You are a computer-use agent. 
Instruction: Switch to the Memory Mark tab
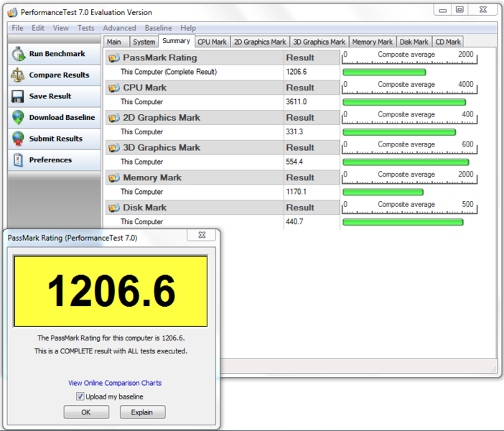pyautogui.click(x=372, y=42)
